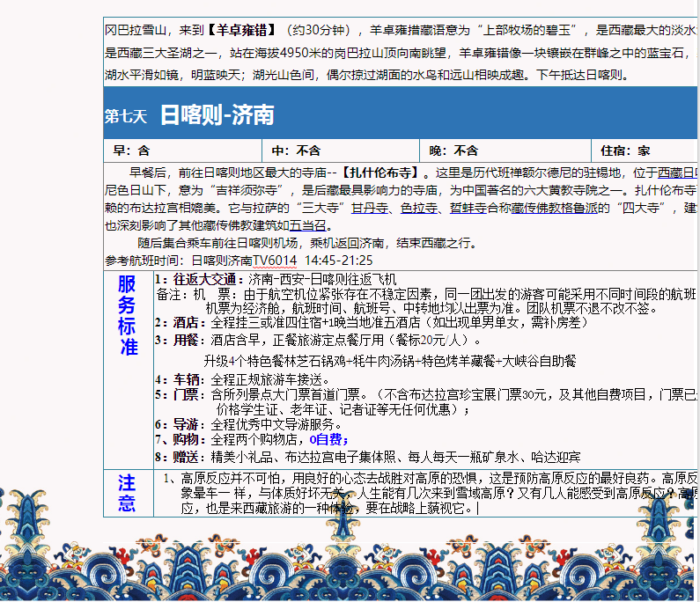The width and height of the screenshot is (700, 602).
Task: Click flight number TV6014
Action: pos(275,261)
